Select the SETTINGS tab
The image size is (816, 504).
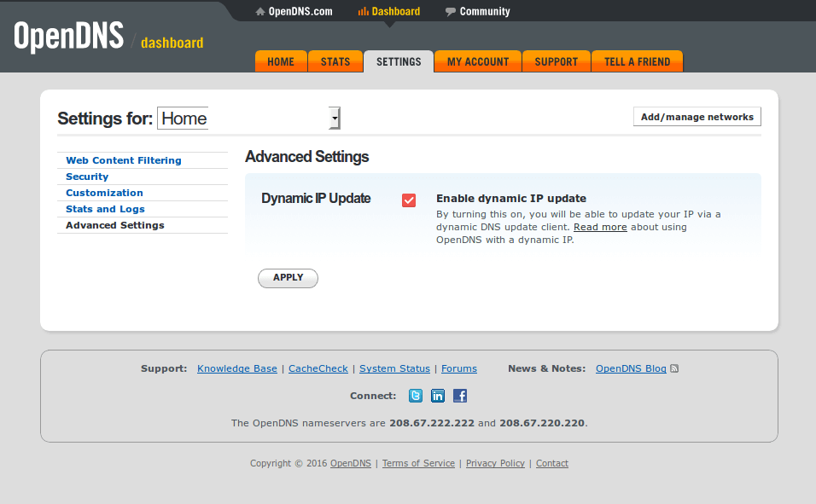[x=399, y=62]
